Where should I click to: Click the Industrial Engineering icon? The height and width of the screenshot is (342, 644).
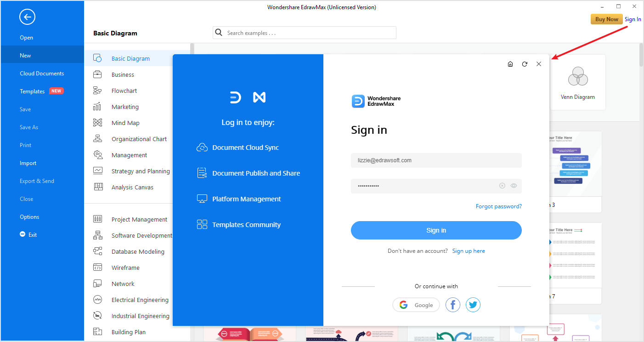pyautogui.click(x=97, y=316)
